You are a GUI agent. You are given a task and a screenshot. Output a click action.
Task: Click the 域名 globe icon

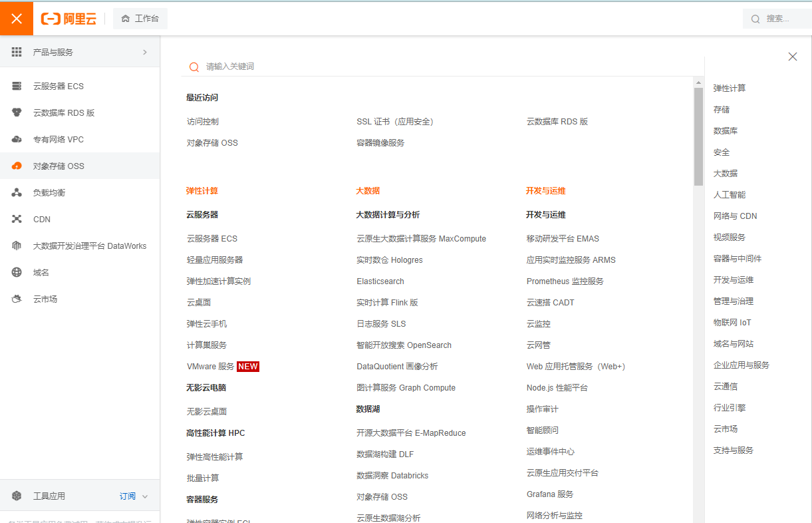(17, 272)
